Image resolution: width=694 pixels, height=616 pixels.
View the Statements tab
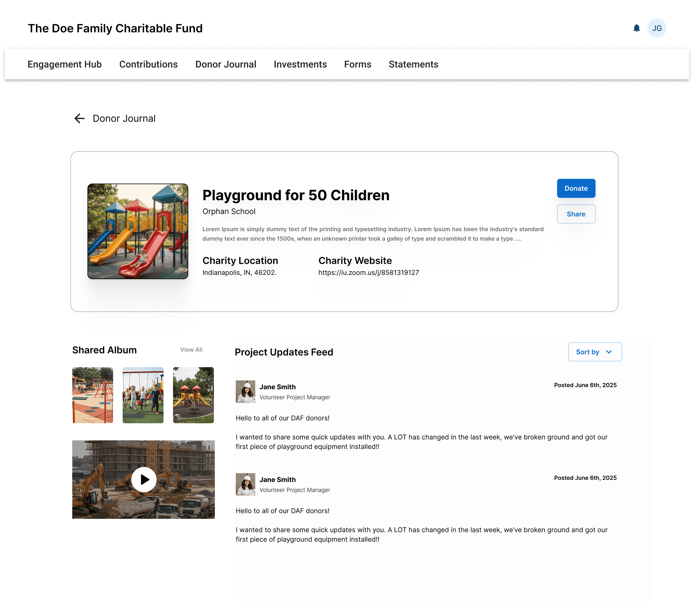(413, 64)
